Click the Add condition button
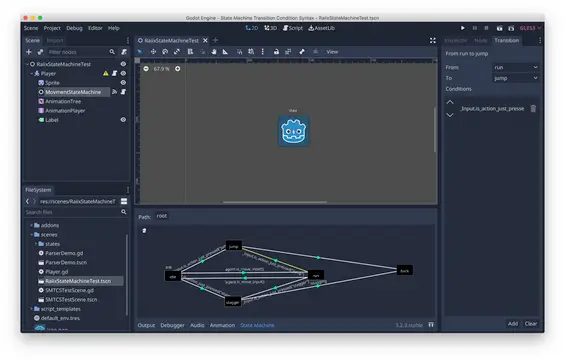 tap(513, 324)
